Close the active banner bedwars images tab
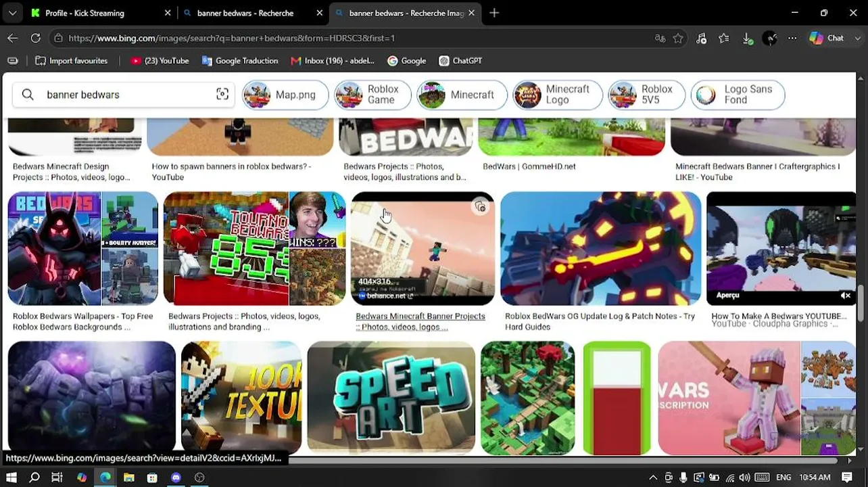The height and width of the screenshot is (487, 868). tap(471, 13)
